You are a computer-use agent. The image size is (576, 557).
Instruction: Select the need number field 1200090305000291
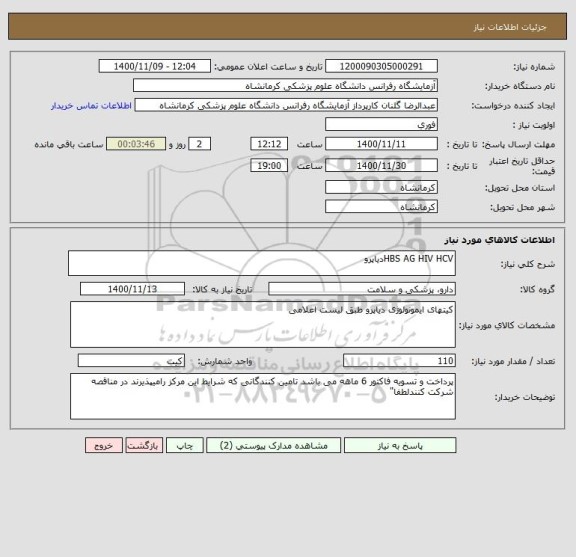tap(381, 67)
